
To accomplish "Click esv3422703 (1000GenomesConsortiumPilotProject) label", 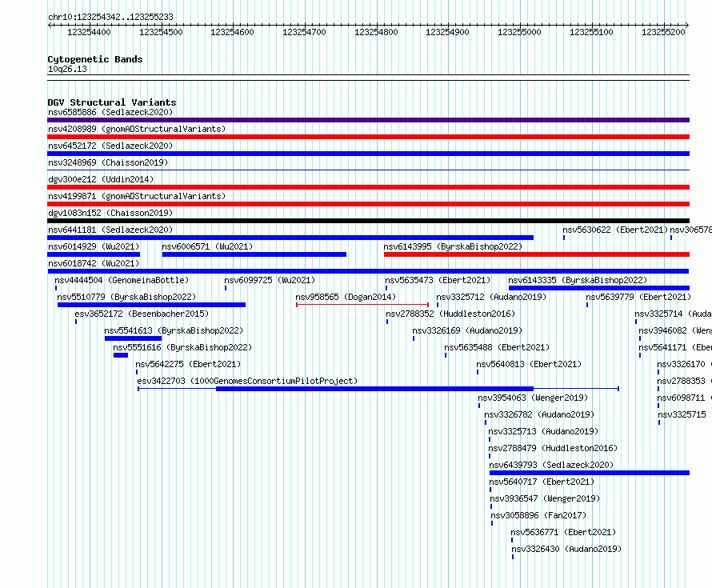I will click(x=247, y=381).
